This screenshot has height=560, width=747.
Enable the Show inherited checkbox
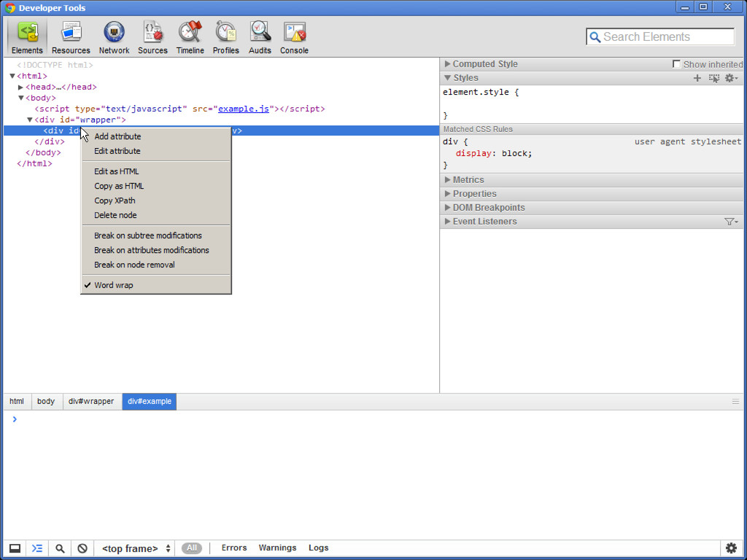coord(676,64)
